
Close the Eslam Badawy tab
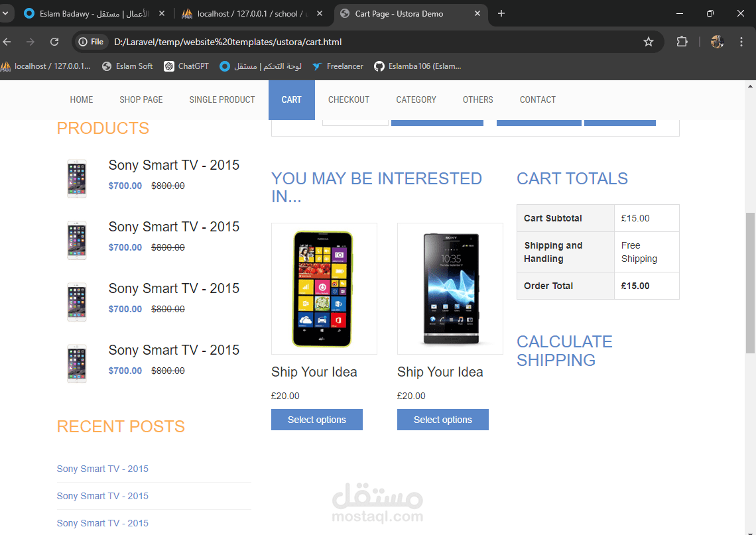click(162, 13)
